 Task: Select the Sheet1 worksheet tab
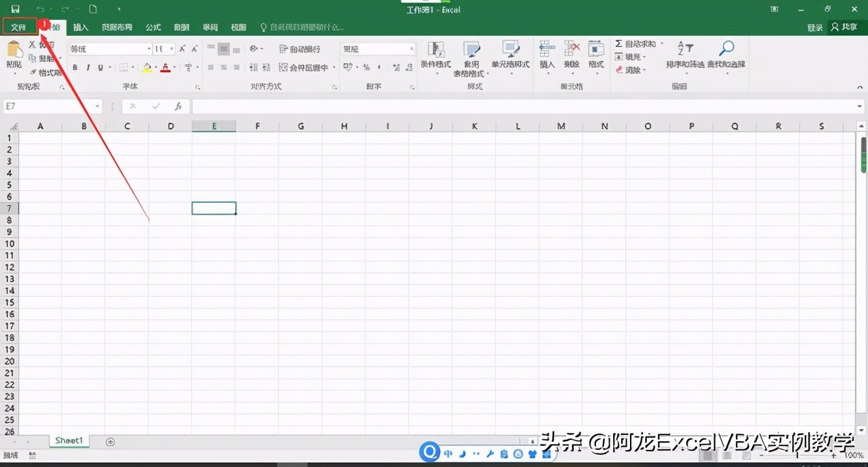point(69,441)
